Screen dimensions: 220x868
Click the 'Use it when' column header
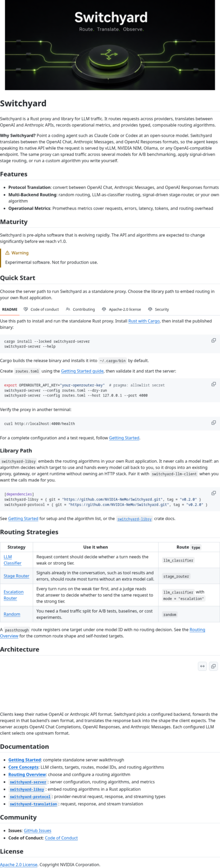pyautogui.click(x=96, y=547)
